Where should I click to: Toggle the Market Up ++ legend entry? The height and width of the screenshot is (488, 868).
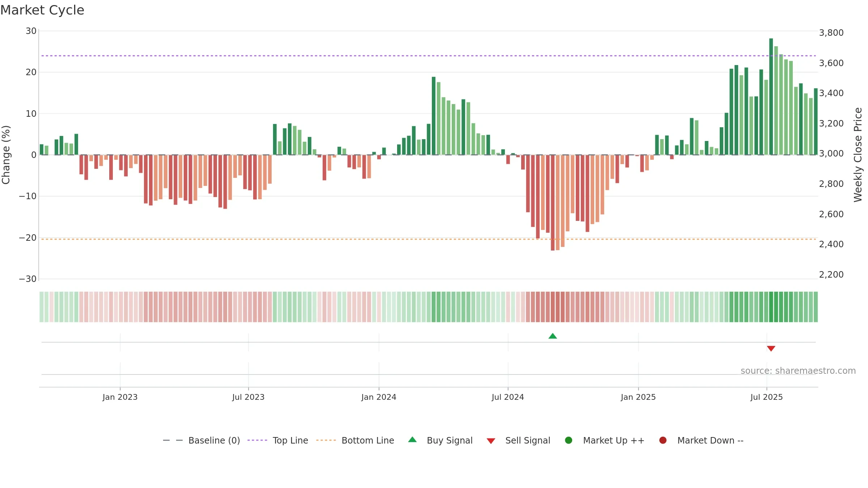pyautogui.click(x=604, y=440)
